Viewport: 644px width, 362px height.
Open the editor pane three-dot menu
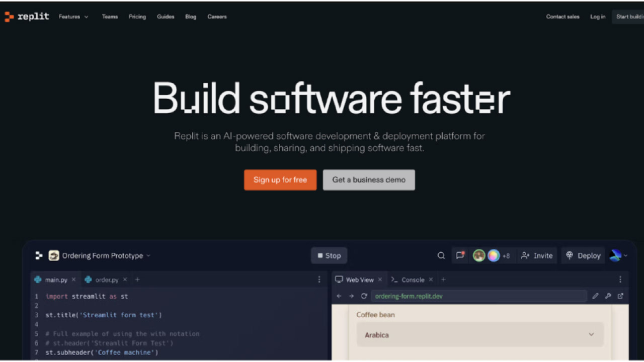coord(319,280)
